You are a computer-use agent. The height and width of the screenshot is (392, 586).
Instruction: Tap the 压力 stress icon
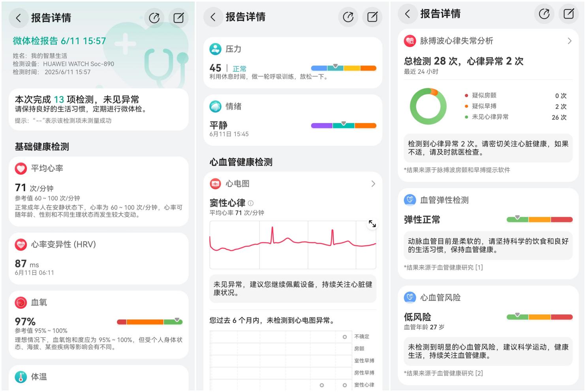[x=215, y=49]
